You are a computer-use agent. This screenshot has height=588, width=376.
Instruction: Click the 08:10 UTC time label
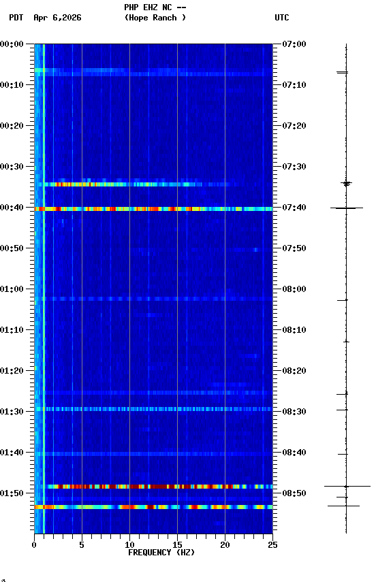click(294, 330)
